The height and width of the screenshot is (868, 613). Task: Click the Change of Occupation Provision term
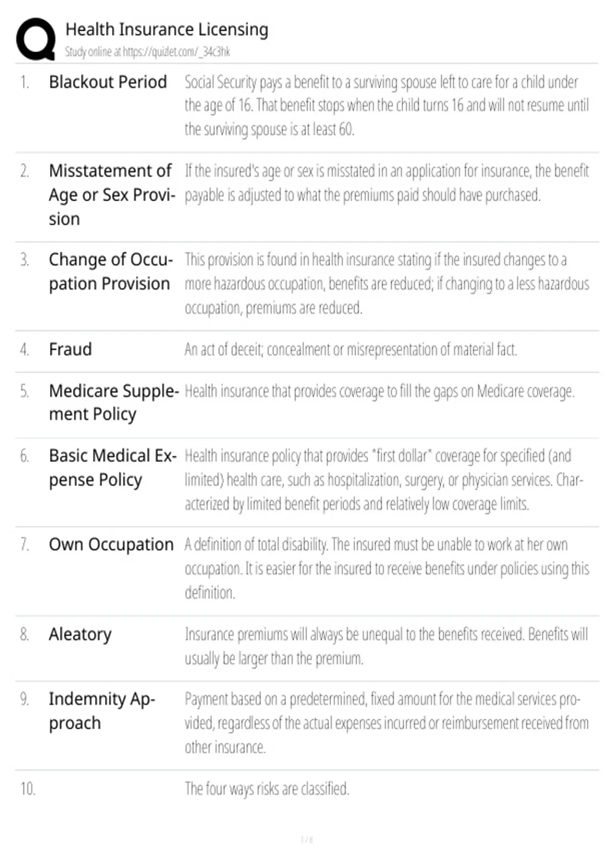(111, 272)
